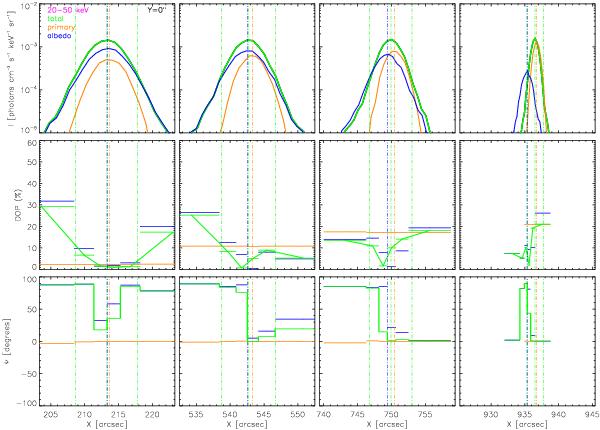Click the orange primary peak in the X=750 intensity panel

pyautogui.click(x=396, y=50)
